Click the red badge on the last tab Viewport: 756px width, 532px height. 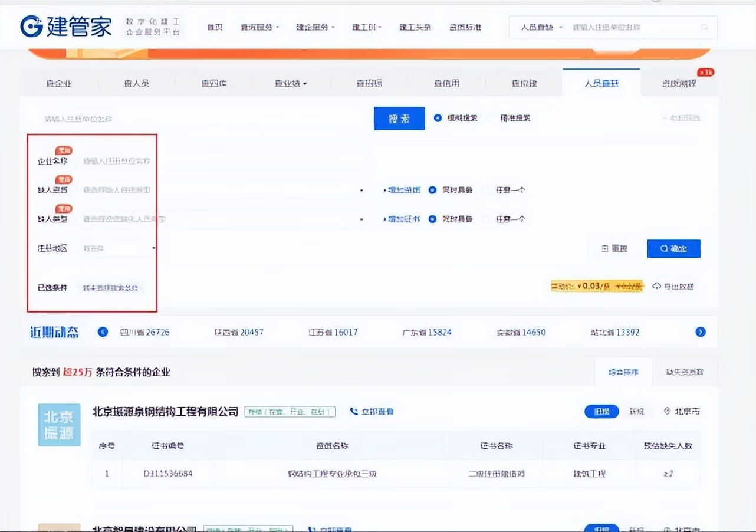(706, 73)
